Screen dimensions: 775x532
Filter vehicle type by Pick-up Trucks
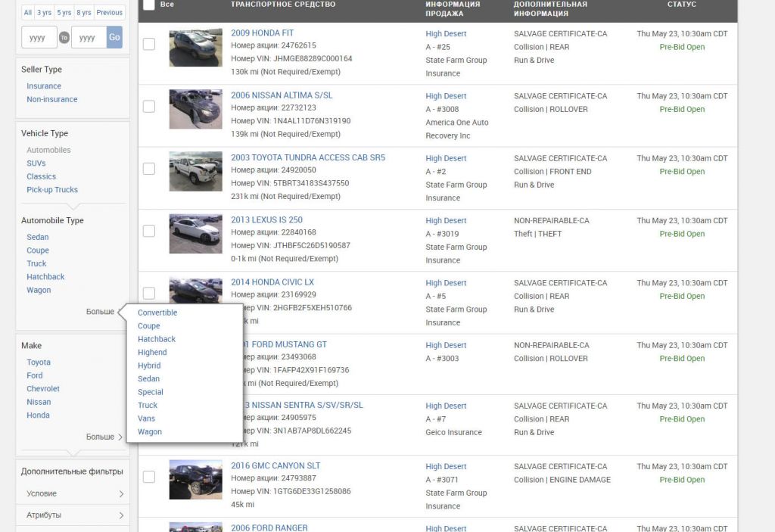pyautogui.click(x=52, y=190)
